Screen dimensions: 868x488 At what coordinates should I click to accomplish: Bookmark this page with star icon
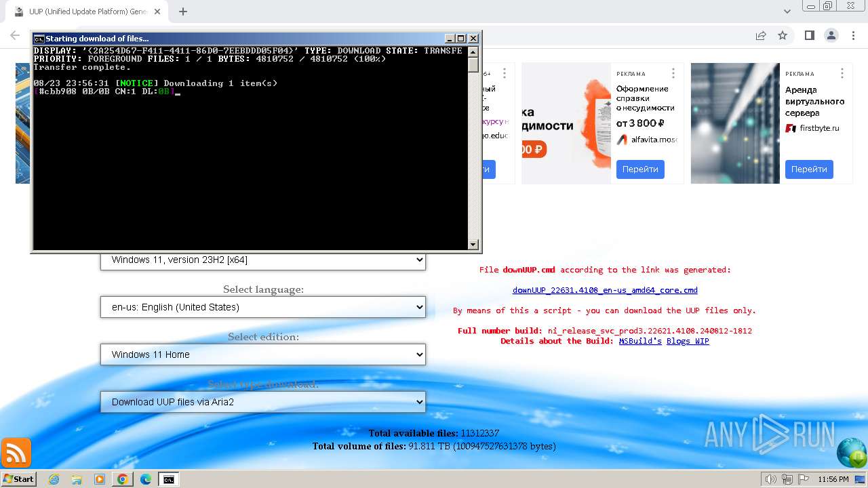point(783,35)
